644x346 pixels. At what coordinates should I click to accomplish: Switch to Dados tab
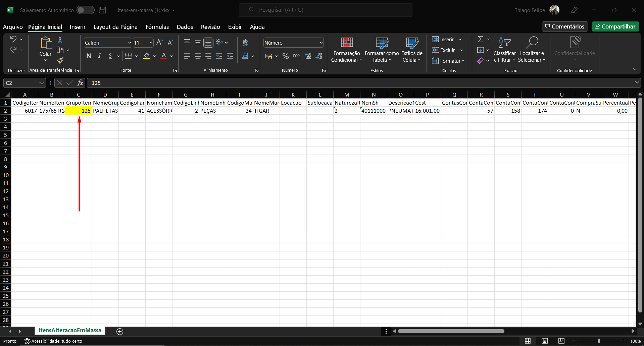[x=185, y=27]
